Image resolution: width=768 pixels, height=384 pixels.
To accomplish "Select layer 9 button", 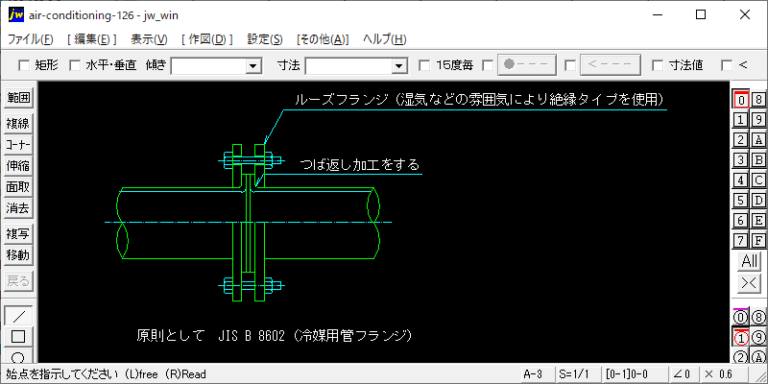I will point(759,120).
